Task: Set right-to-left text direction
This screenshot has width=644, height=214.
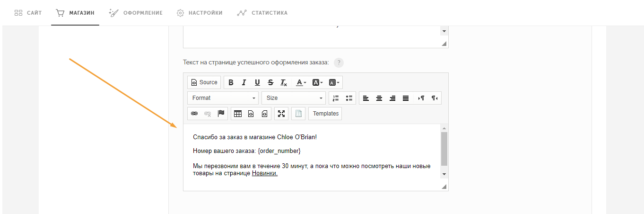Action: point(435,98)
